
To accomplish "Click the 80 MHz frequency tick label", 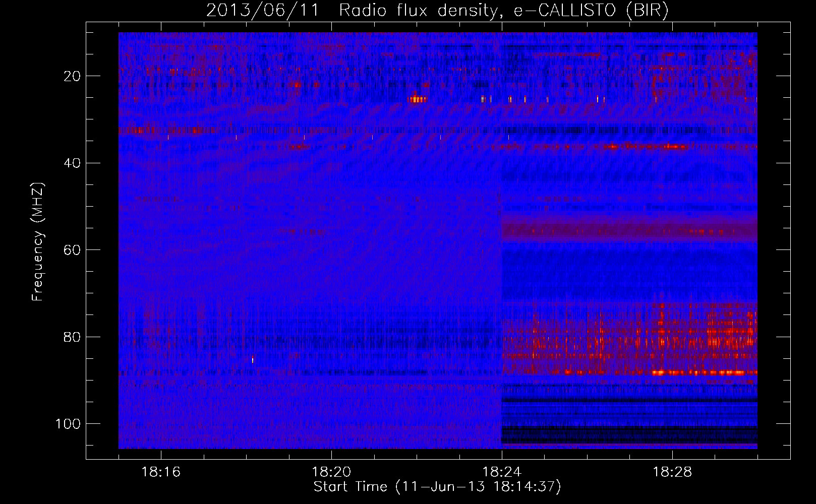I will point(73,337).
